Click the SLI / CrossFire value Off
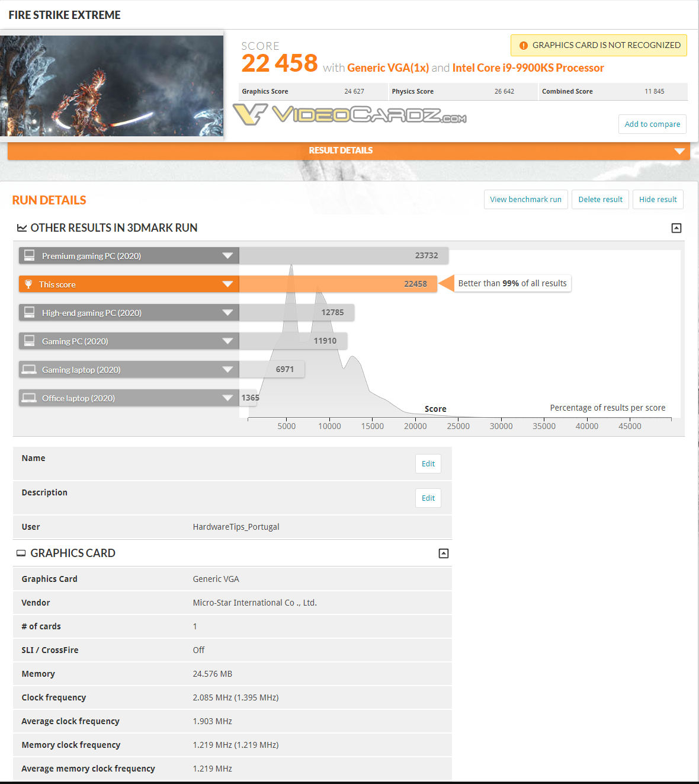The image size is (699, 784). [x=198, y=650]
